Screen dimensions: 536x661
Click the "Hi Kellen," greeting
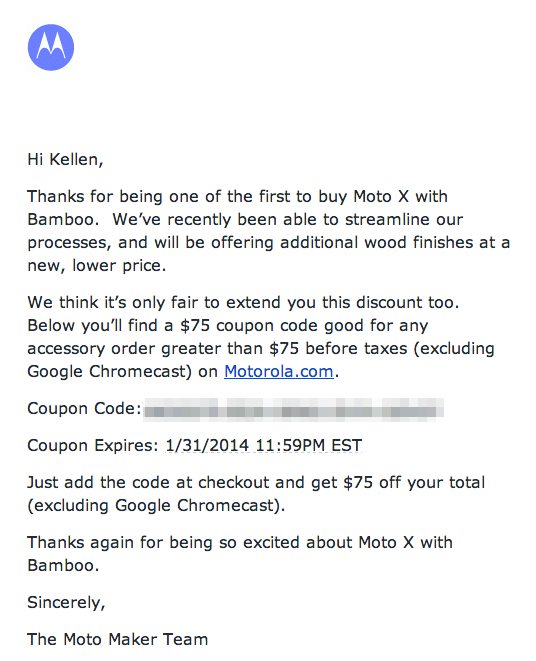(x=65, y=160)
